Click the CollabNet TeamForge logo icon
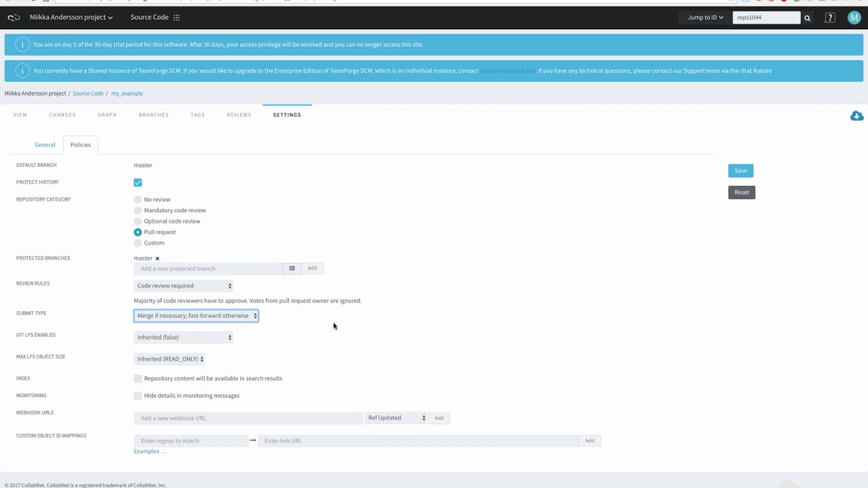This screenshot has width=868, height=488. click(14, 18)
